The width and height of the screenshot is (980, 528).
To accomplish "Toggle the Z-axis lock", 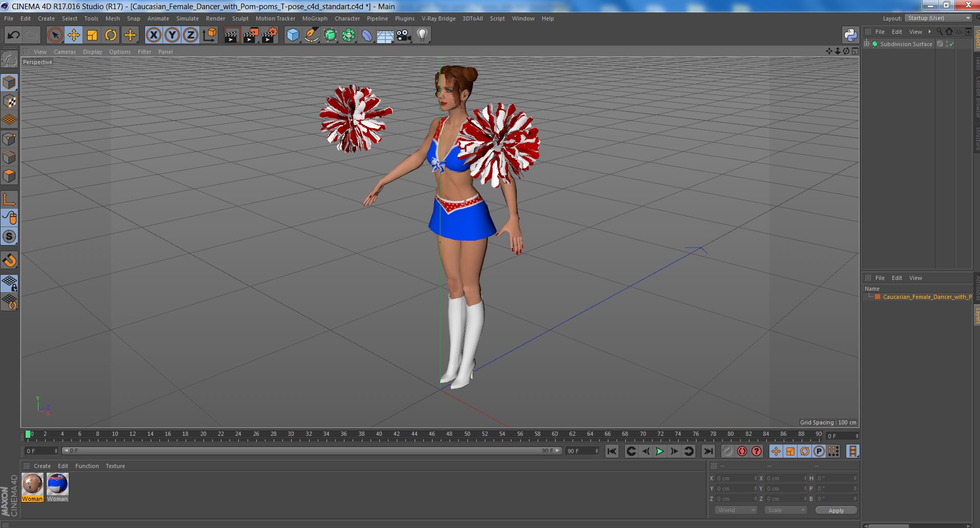I will pos(191,35).
